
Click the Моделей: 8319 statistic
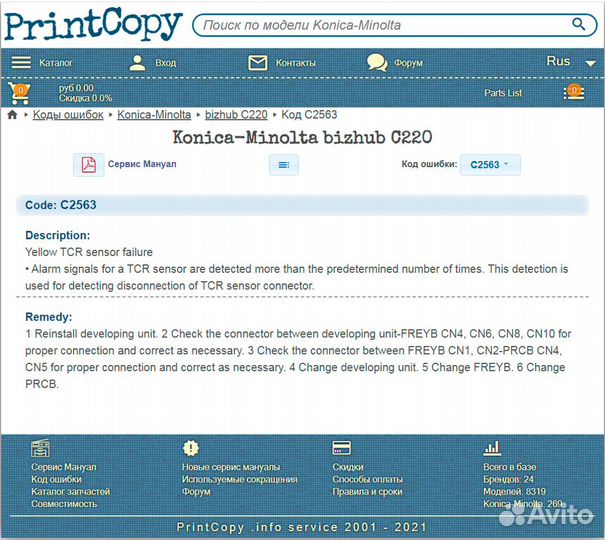click(x=514, y=492)
